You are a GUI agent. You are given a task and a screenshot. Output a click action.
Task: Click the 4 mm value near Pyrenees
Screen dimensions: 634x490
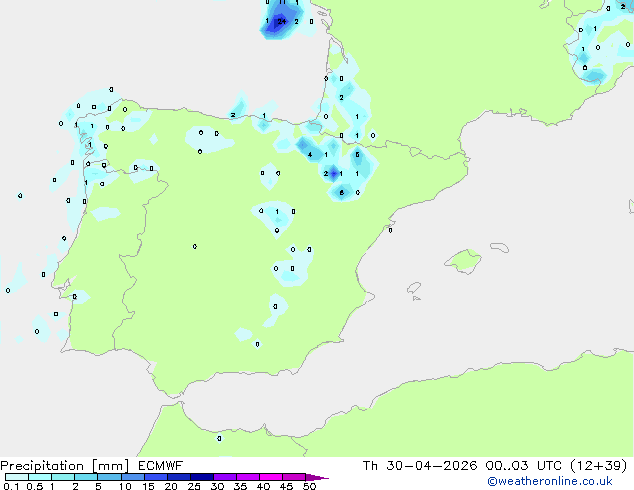[x=310, y=154]
